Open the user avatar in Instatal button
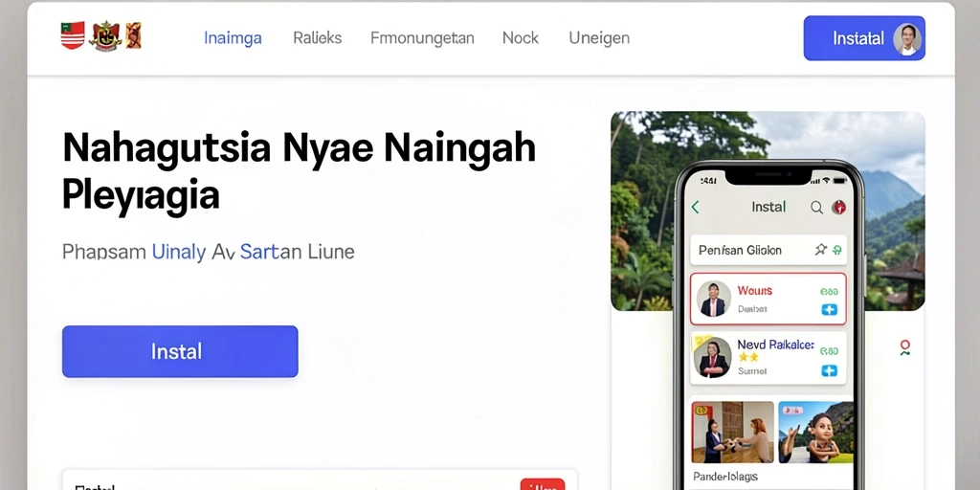 (x=907, y=38)
